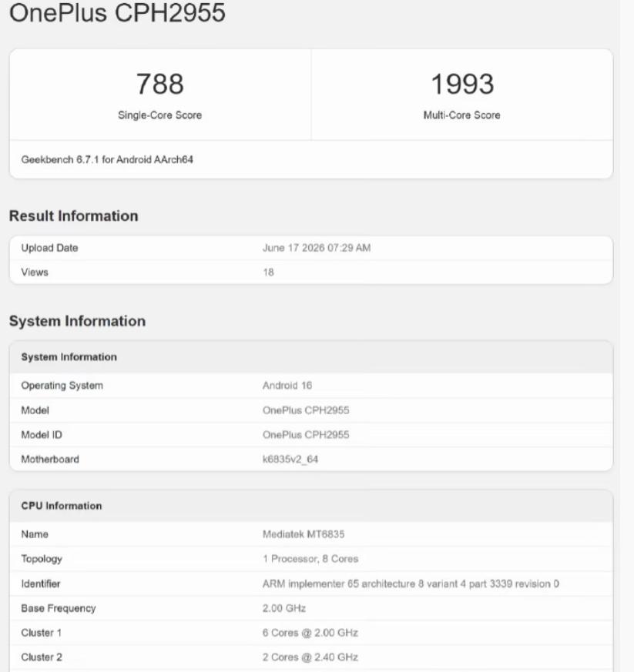Click the Cluster 2 label

[42, 657]
